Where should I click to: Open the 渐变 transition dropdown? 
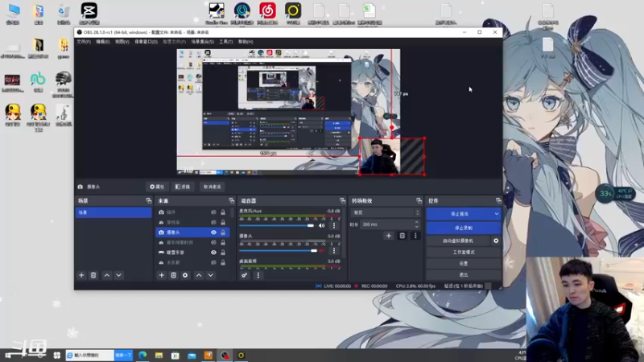tap(386, 212)
